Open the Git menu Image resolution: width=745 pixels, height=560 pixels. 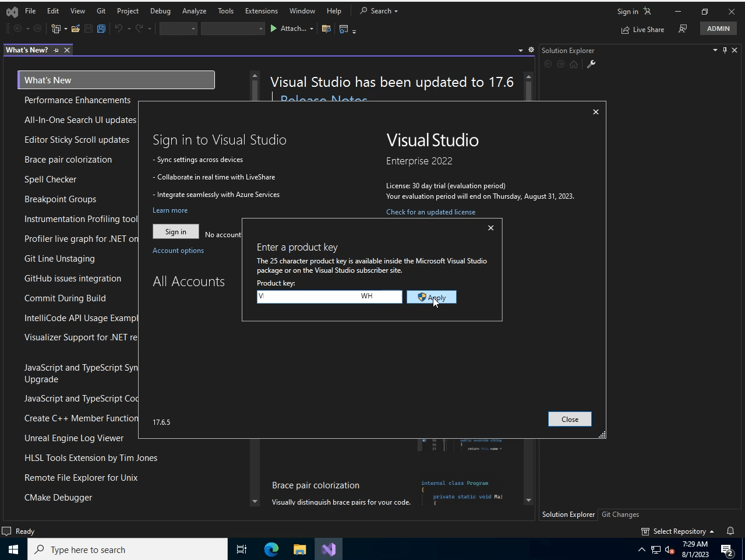pos(101,11)
